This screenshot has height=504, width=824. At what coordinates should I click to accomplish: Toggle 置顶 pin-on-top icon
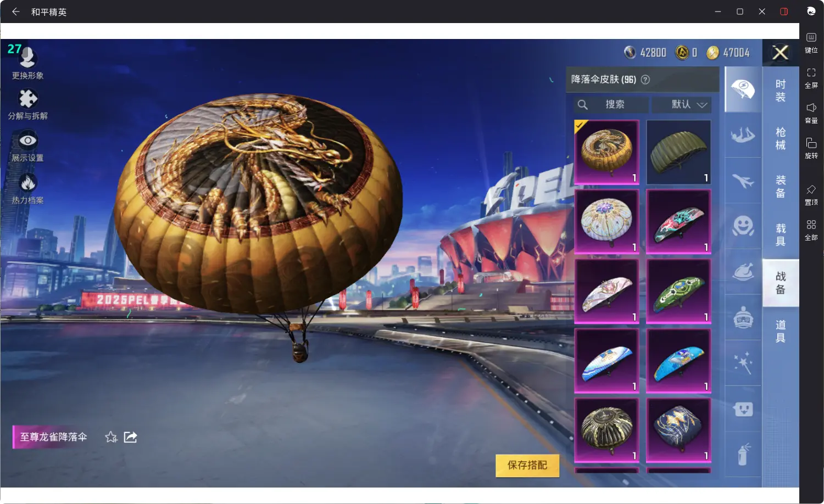click(x=811, y=195)
